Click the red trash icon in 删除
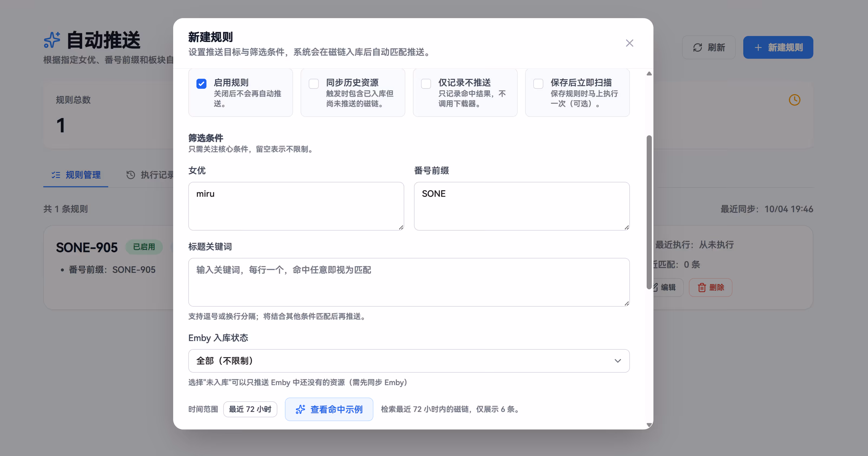This screenshot has width=868, height=456. click(702, 287)
